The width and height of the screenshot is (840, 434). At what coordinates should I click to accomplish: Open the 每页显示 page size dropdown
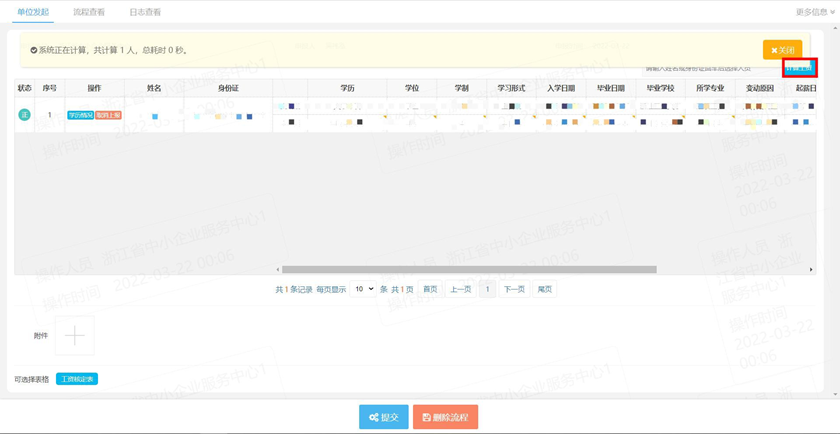(363, 289)
